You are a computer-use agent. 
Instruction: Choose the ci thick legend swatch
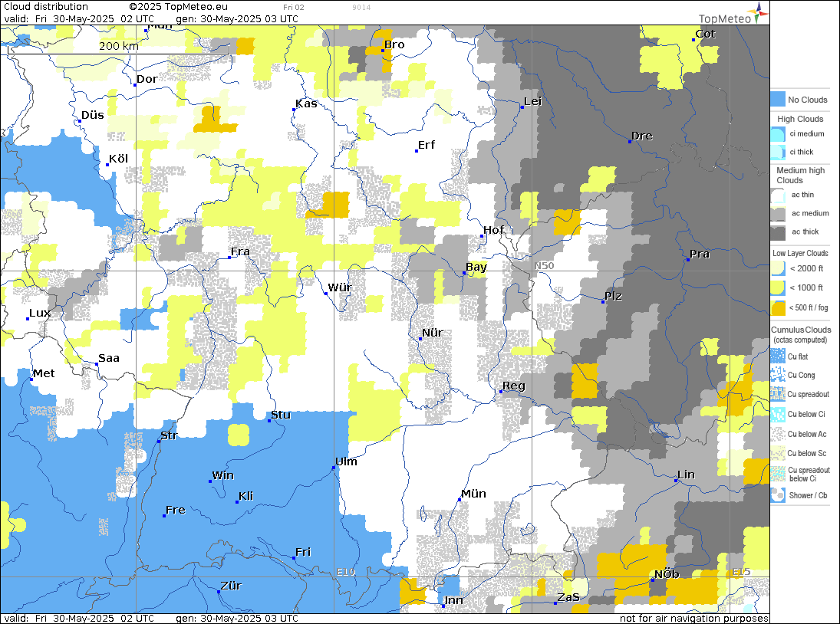[x=778, y=153]
